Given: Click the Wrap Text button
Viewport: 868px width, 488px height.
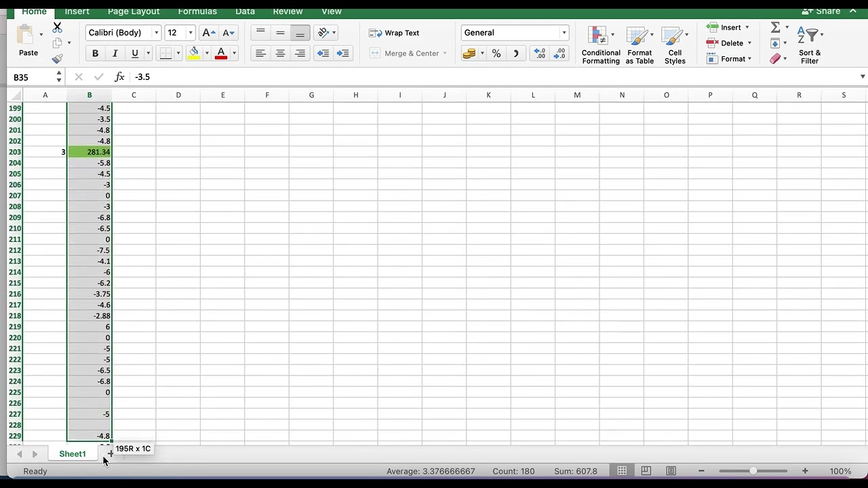Looking at the screenshot, I should pyautogui.click(x=394, y=33).
